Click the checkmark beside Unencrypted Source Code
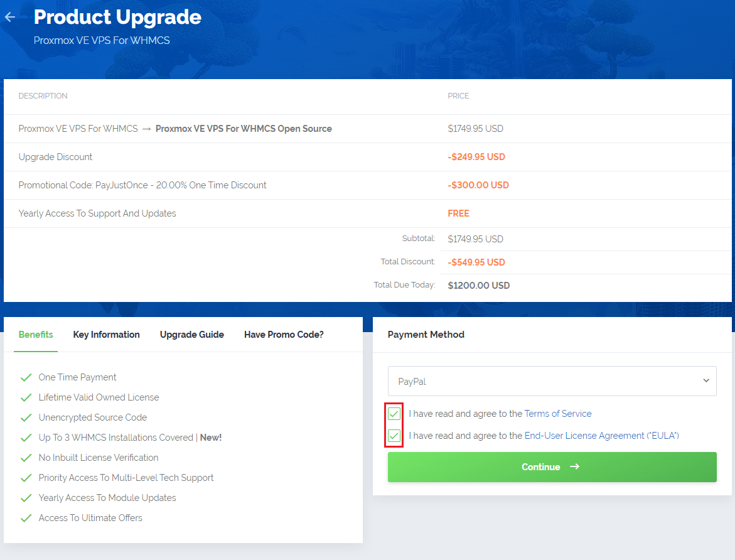This screenshot has height=560, width=735. point(26,417)
